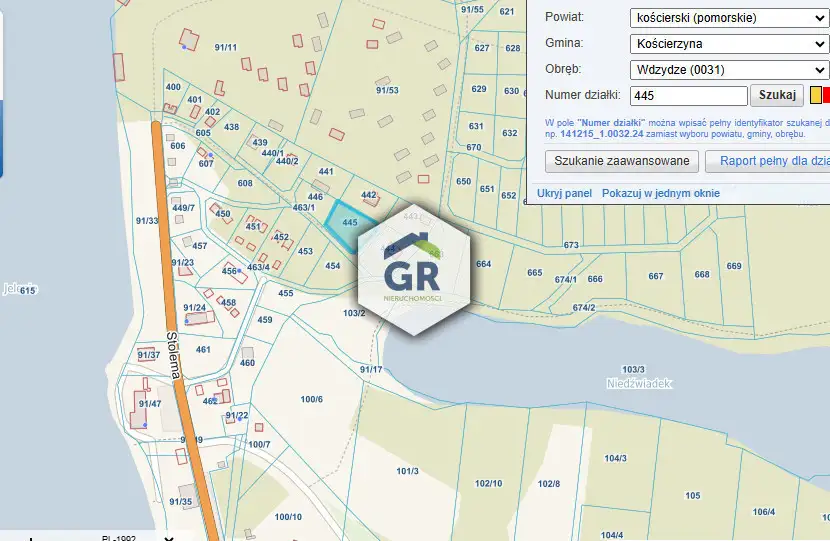This screenshot has height=541, width=830.
Task: Hide the panel via Ukryj panel
Action: [564, 193]
